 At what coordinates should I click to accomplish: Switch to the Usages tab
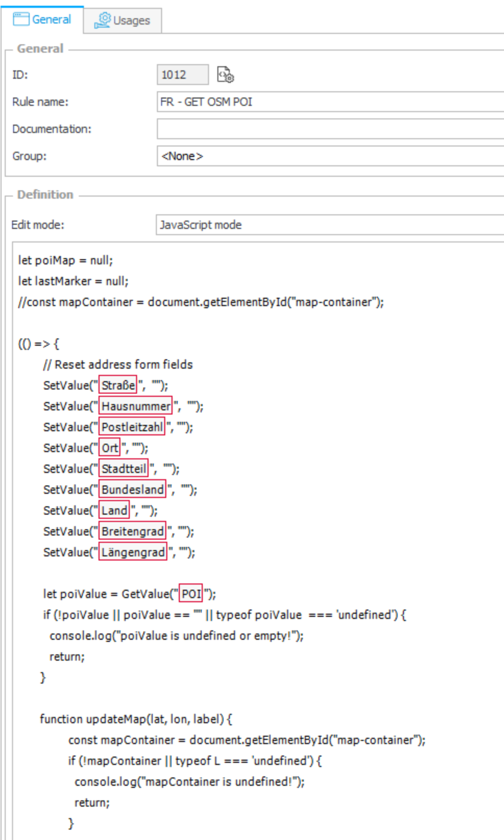[x=122, y=20]
